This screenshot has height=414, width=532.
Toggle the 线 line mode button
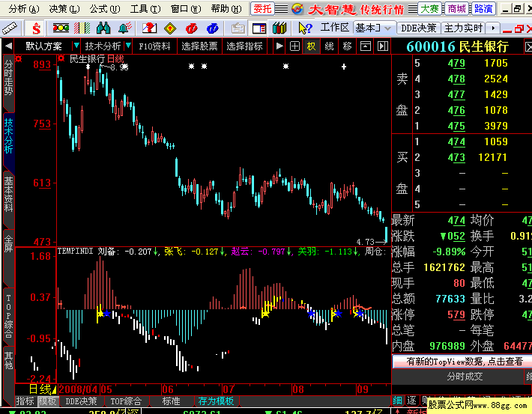point(329,46)
